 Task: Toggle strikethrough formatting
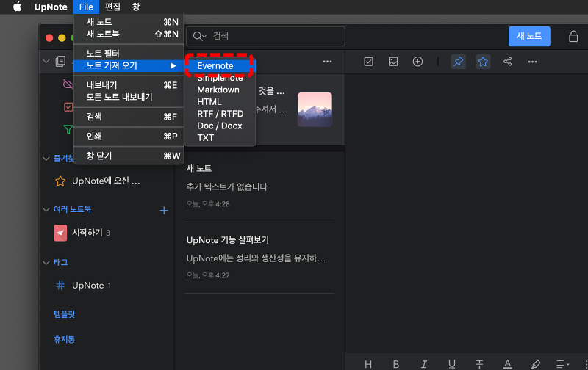[x=479, y=364]
